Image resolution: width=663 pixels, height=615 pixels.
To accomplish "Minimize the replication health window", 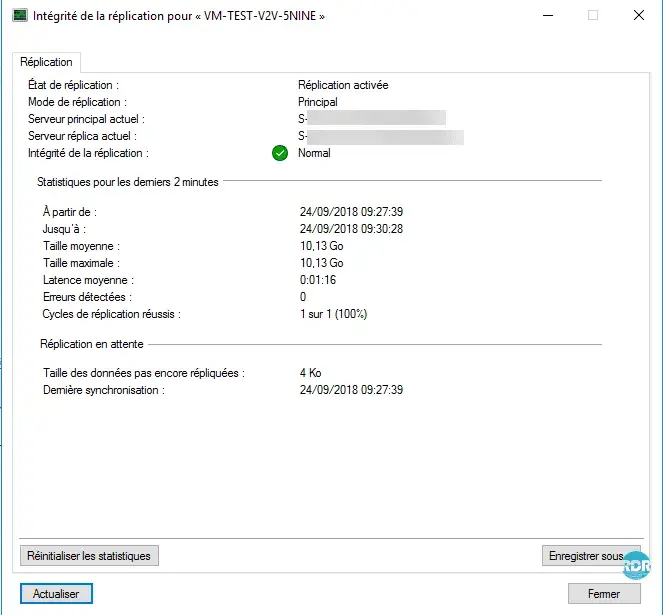I will point(546,16).
